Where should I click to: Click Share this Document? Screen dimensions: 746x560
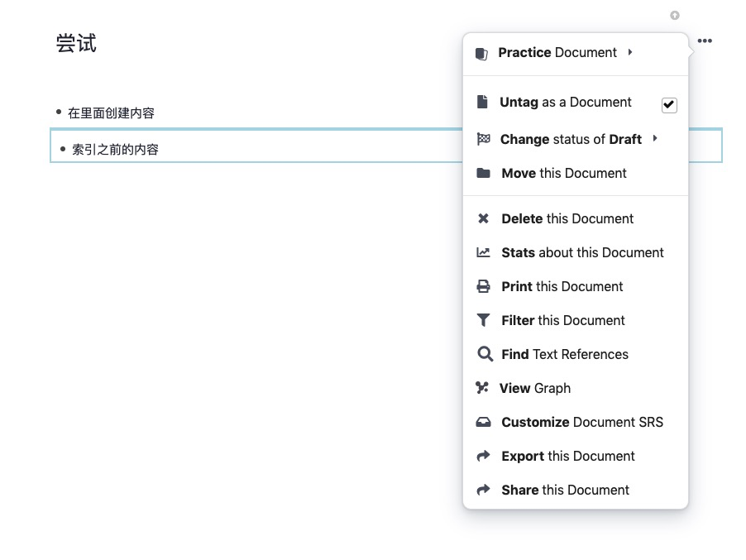pyautogui.click(x=565, y=490)
